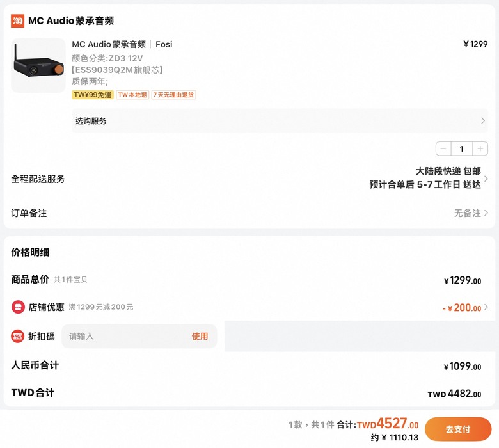Expand the 选购服务 row chevron
499x448 pixels.
(x=483, y=121)
